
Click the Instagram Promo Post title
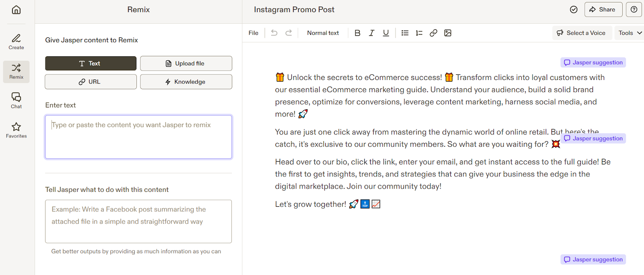click(294, 10)
